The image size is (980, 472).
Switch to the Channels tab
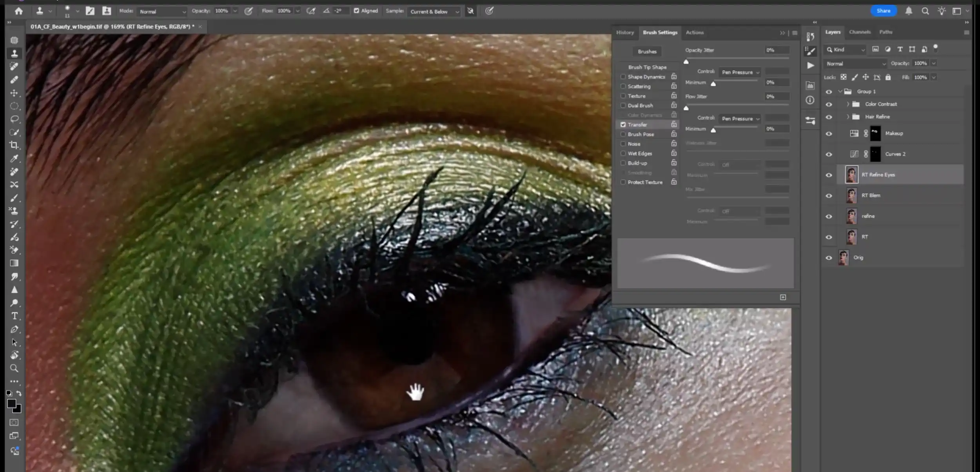(860, 32)
